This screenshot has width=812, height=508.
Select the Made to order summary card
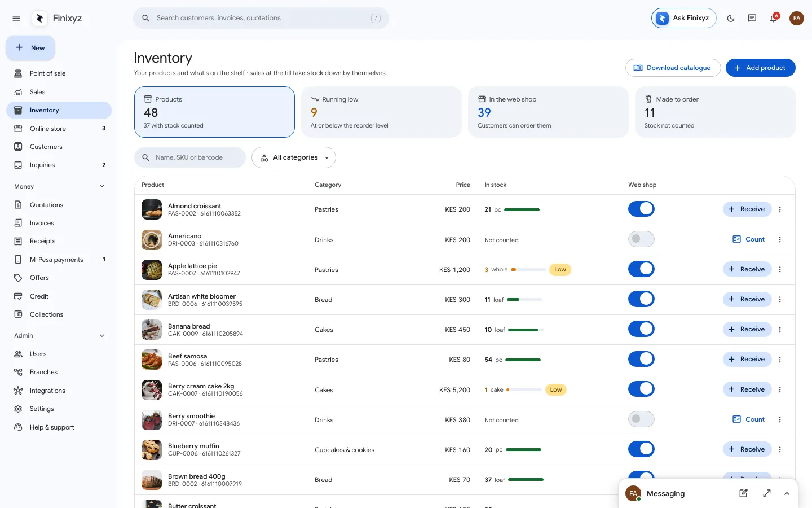pyautogui.click(x=715, y=112)
